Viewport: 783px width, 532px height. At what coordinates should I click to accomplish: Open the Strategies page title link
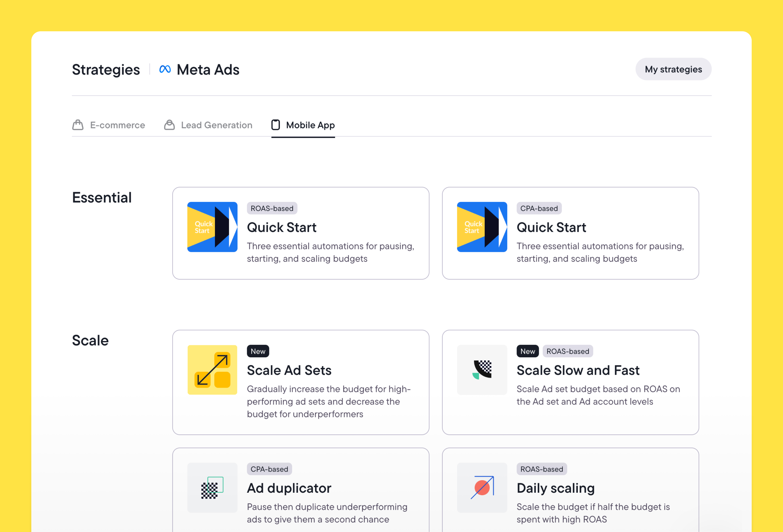(106, 70)
